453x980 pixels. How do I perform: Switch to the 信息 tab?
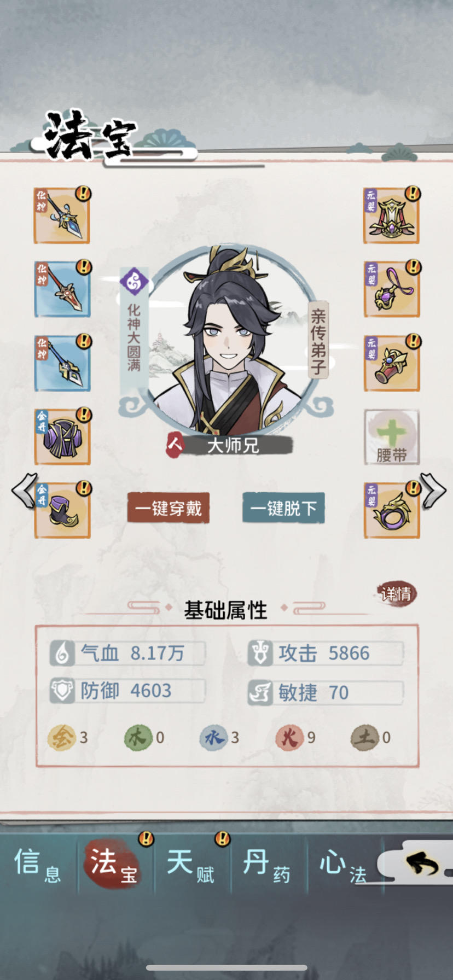pyautogui.click(x=37, y=864)
